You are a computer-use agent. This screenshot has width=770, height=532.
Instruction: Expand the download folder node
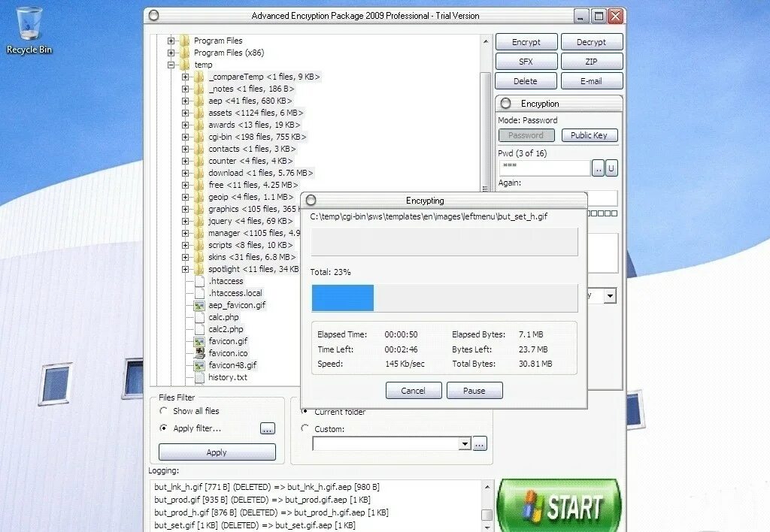pyautogui.click(x=185, y=174)
